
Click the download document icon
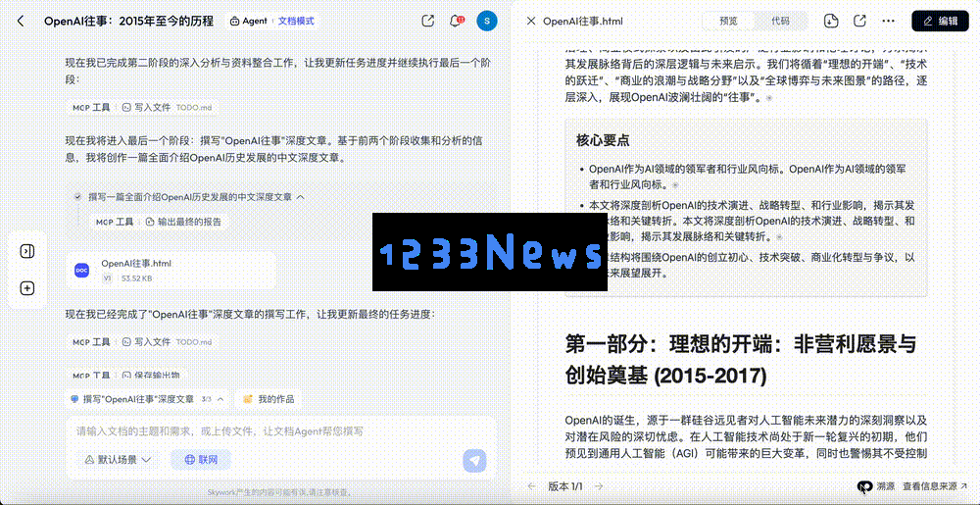[831, 21]
